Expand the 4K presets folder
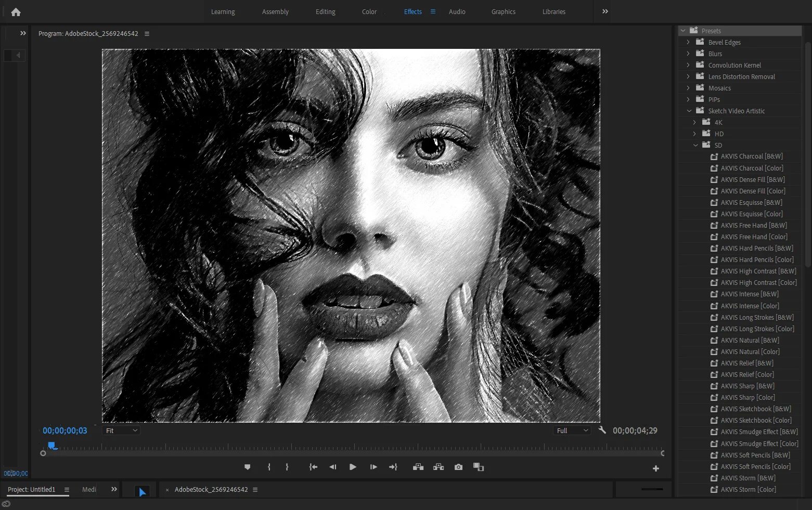 coord(694,122)
